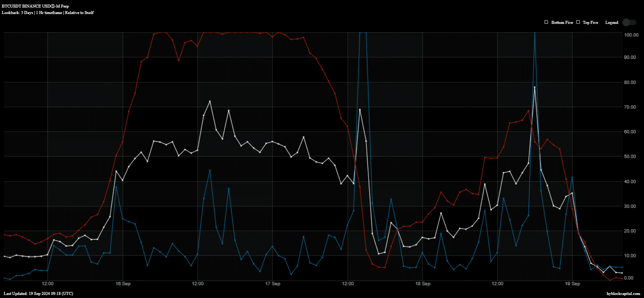Click the 10.00 y-axis label
Image resolution: width=644 pixels, height=298 pixels.
(x=630, y=256)
